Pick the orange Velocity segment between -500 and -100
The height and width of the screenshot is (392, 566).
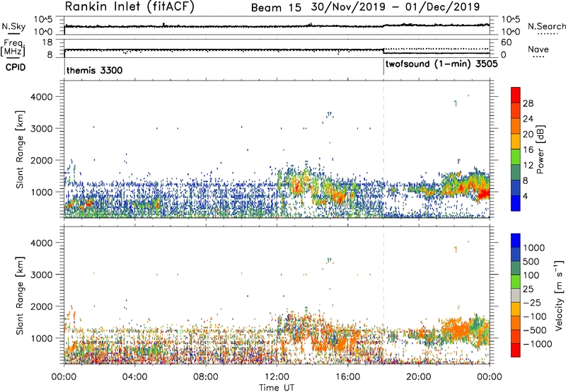(x=516, y=323)
